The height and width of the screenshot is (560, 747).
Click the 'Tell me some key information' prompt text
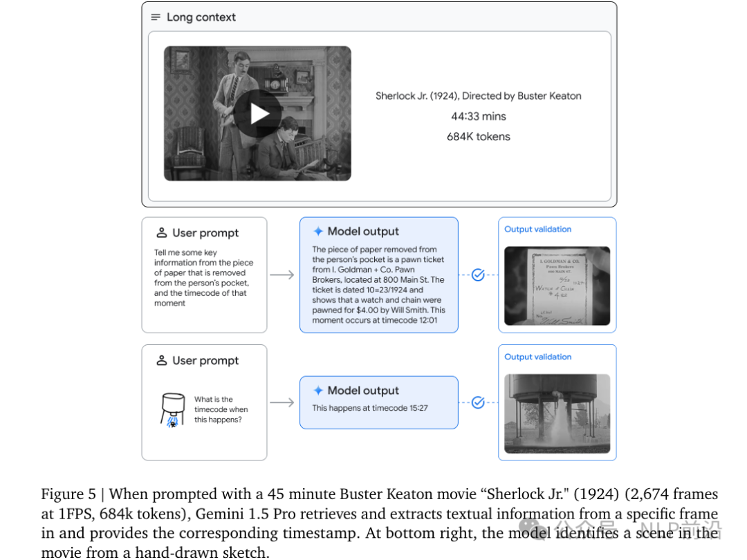pos(203,278)
